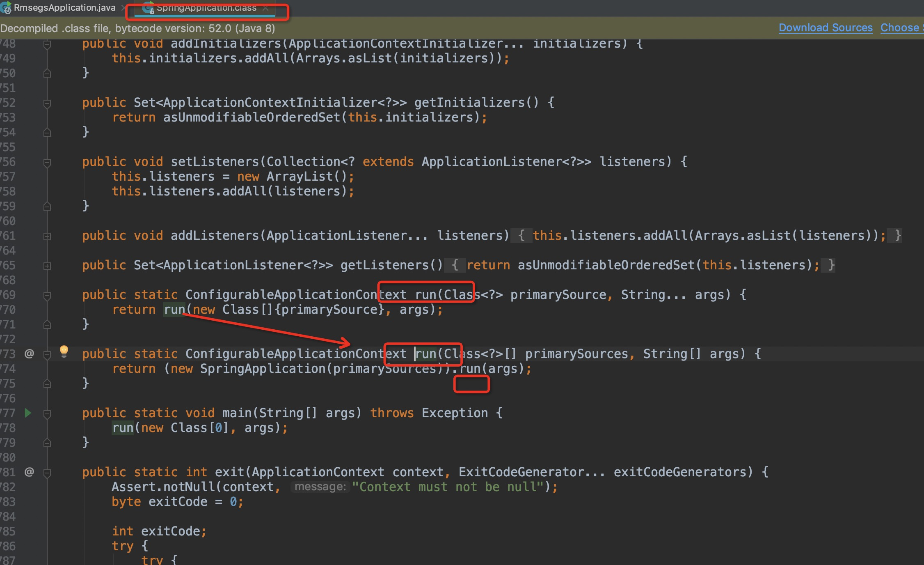Click the green run gutter icon beside main
This screenshot has height=565, width=924.
coord(28,413)
